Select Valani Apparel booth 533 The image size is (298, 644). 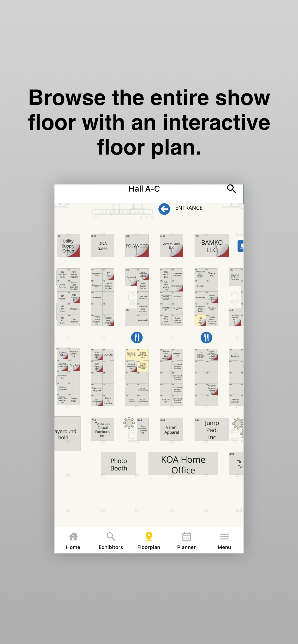tap(172, 429)
